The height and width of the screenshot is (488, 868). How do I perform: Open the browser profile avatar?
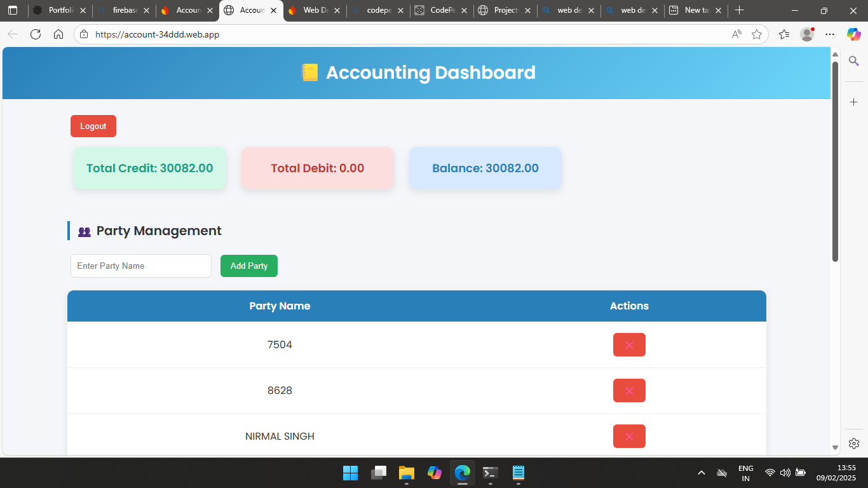point(807,34)
